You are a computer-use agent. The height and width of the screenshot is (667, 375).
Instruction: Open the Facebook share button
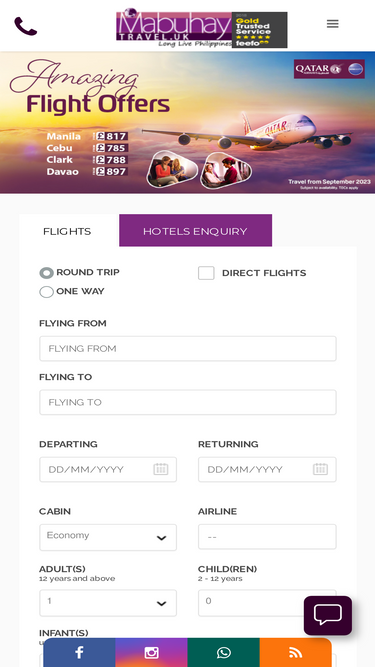[79, 653]
